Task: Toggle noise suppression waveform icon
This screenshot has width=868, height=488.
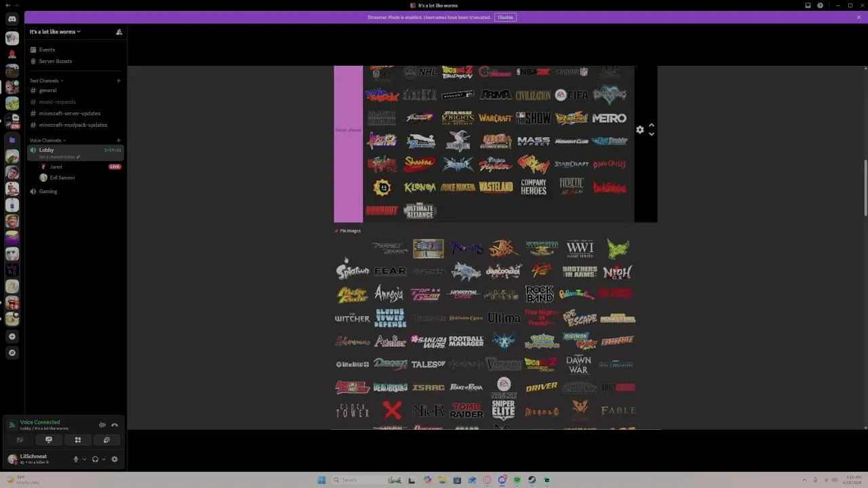Action: coord(102,425)
